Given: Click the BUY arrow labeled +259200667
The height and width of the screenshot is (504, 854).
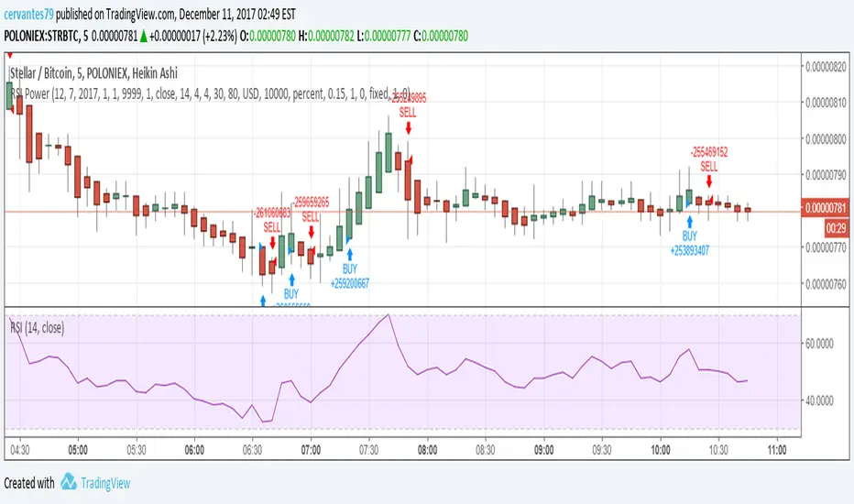Looking at the screenshot, I should (x=350, y=255).
